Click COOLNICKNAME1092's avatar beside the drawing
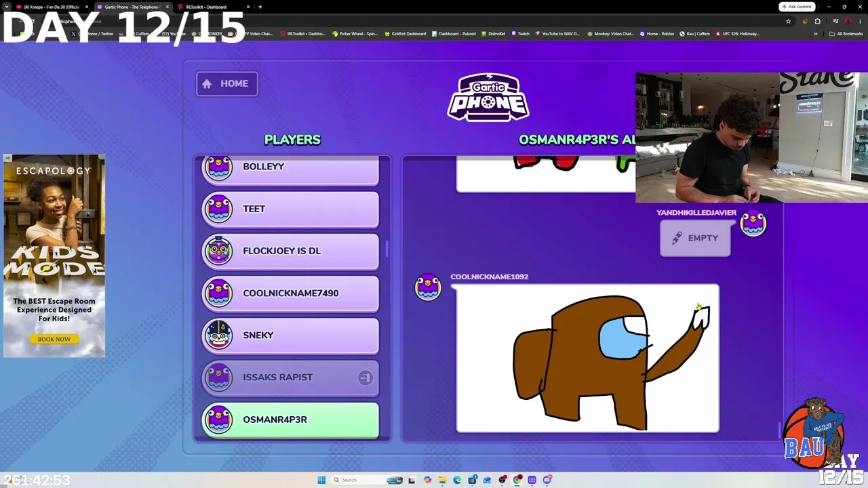The height and width of the screenshot is (488, 868). point(428,287)
